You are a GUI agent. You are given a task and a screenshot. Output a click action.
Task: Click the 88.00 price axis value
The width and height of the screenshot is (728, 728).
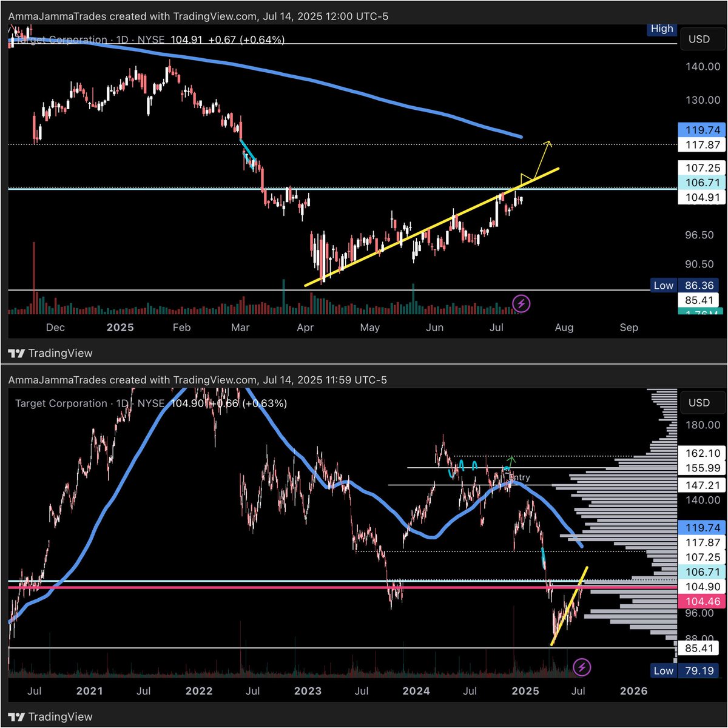699,638
